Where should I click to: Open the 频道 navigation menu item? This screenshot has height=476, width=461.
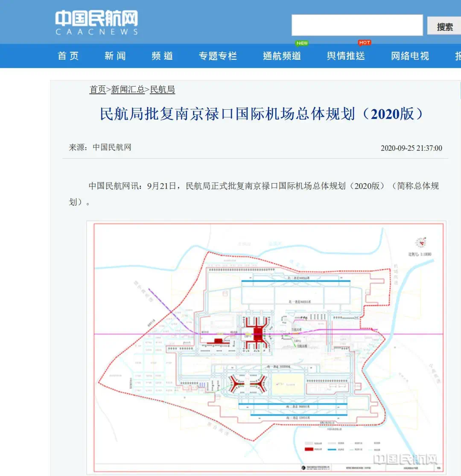162,56
